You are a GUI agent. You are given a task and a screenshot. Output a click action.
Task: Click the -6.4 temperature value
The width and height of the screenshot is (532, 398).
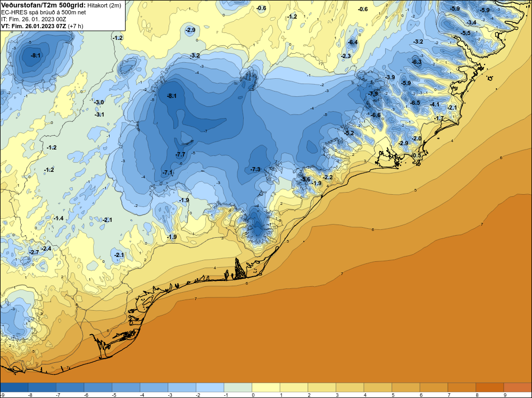pyautogui.click(x=353, y=42)
